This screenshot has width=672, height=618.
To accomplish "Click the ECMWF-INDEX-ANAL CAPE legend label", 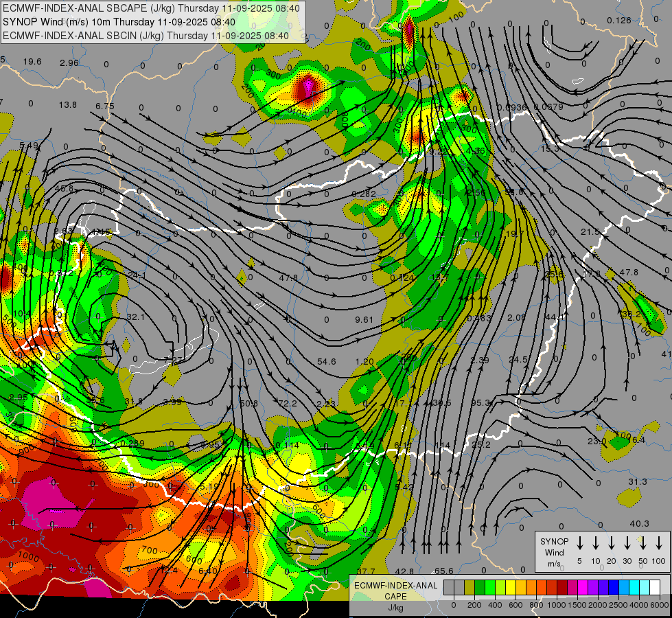I will (395, 591).
